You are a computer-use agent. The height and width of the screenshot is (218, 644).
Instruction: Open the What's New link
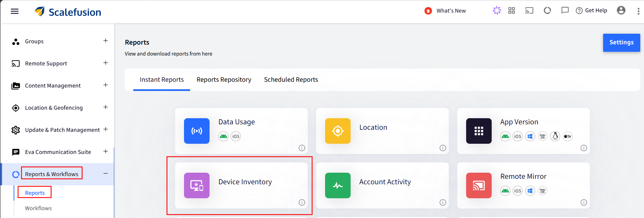pos(451,11)
